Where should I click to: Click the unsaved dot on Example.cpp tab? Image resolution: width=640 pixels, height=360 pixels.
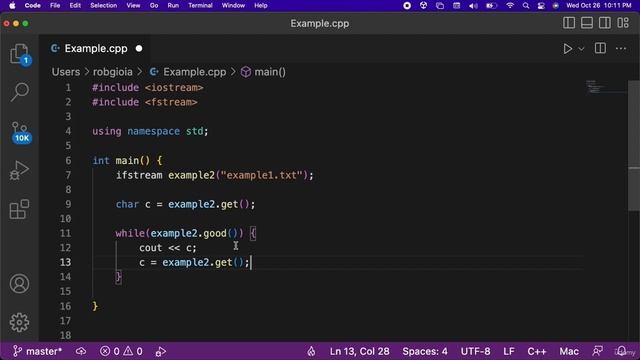point(139,49)
